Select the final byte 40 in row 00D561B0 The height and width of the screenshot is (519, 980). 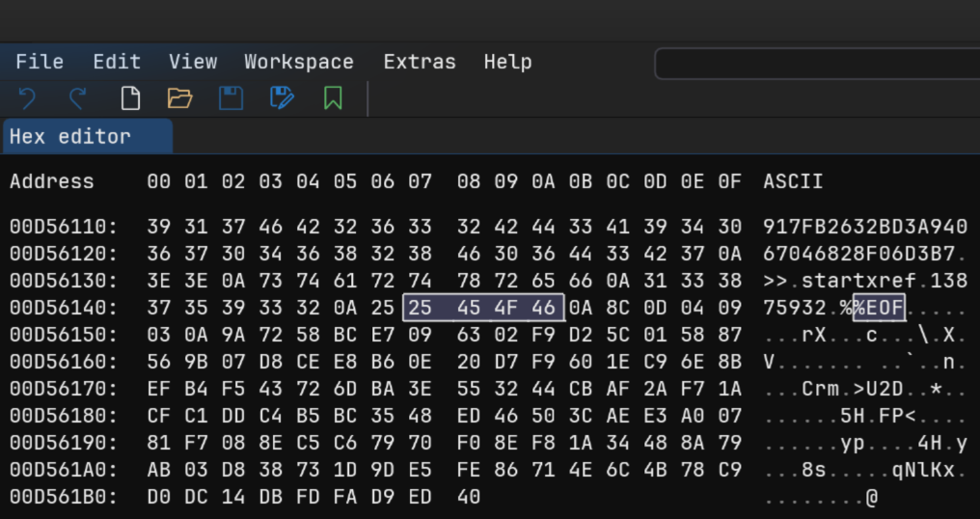[467, 498]
